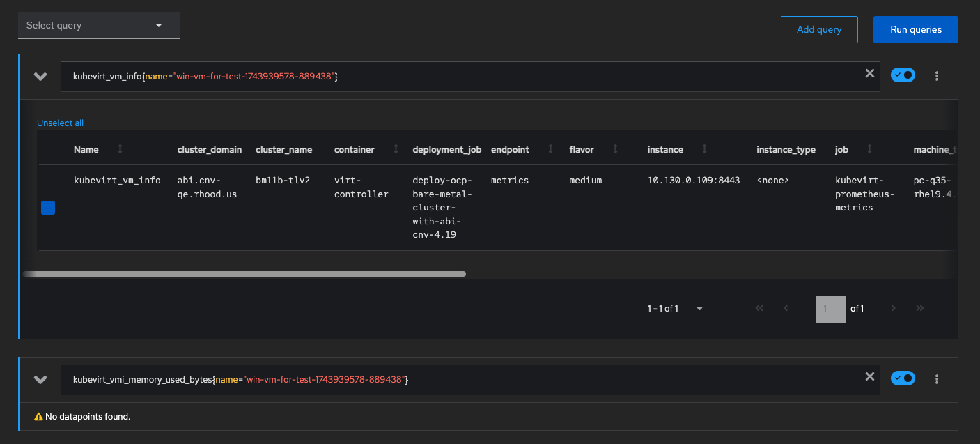Open kebab menu for kubevirt_vm_info query
Image resolution: width=980 pixels, height=444 pixels.
(x=937, y=76)
